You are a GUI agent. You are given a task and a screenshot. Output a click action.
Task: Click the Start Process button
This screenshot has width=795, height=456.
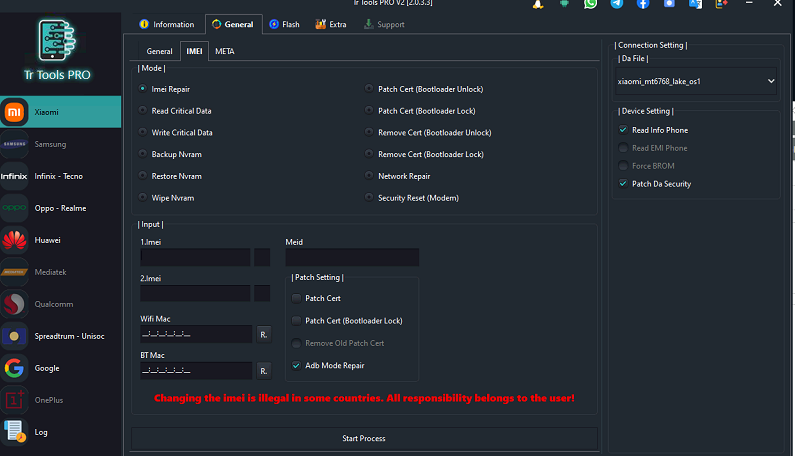point(364,438)
